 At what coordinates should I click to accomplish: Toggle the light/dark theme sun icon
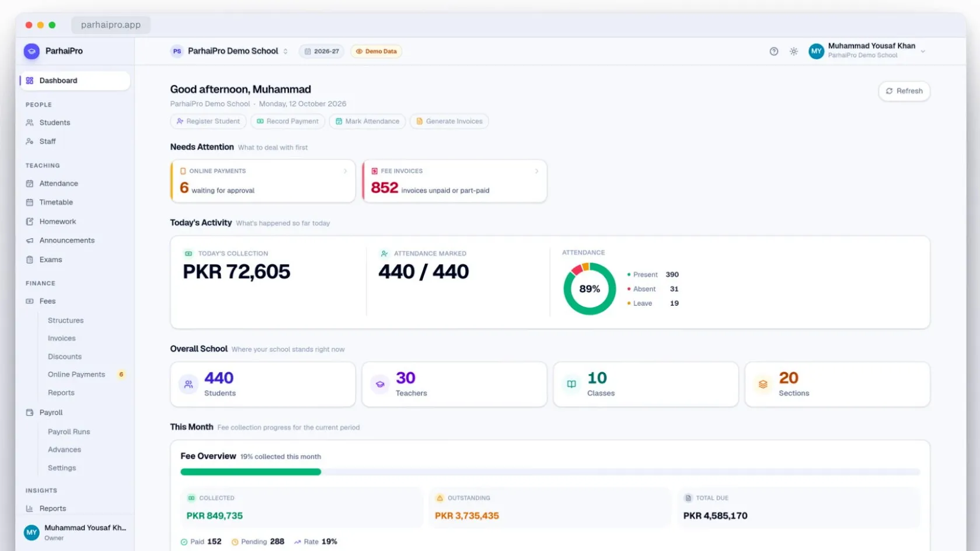794,51
